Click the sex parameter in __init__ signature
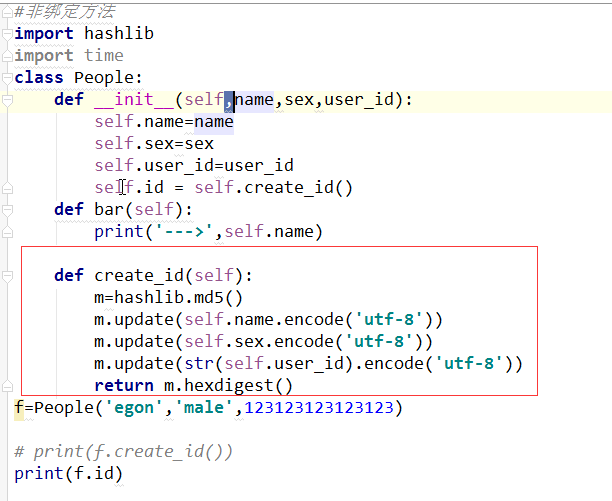The height and width of the screenshot is (501, 612). (299, 99)
